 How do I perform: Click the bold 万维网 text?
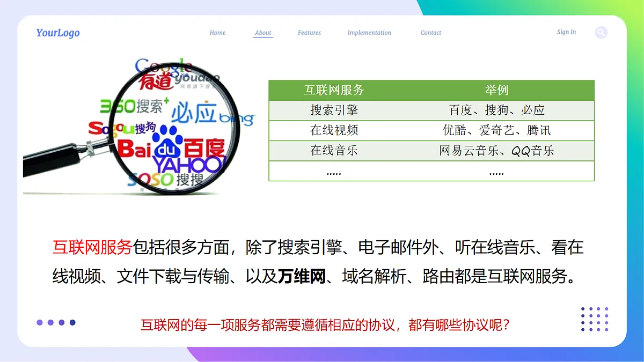coord(302,277)
